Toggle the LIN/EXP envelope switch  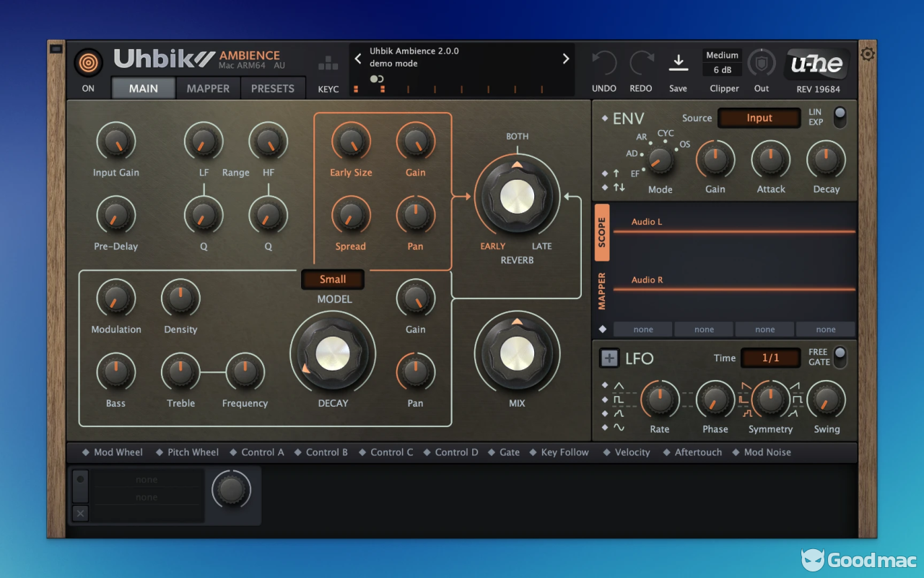[840, 116]
